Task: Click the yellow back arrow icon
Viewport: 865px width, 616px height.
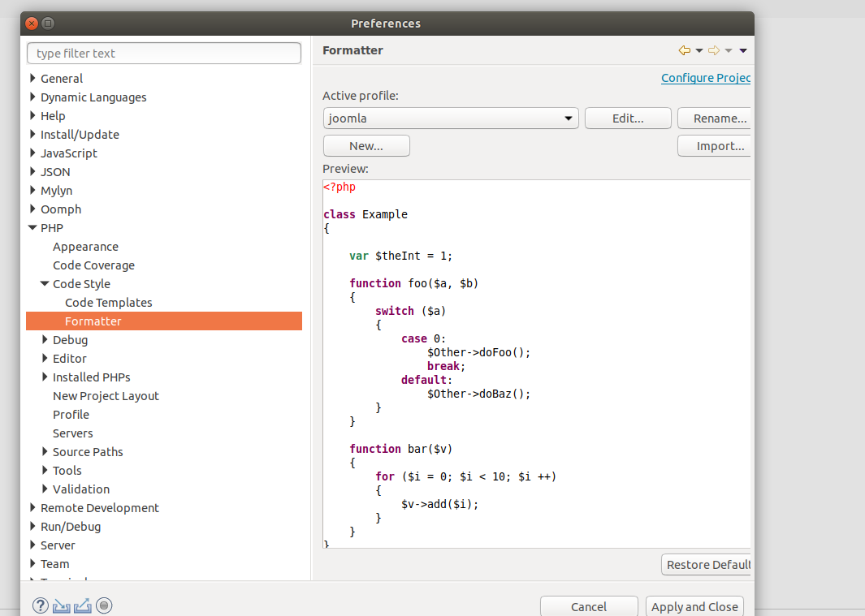Action: coord(684,50)
